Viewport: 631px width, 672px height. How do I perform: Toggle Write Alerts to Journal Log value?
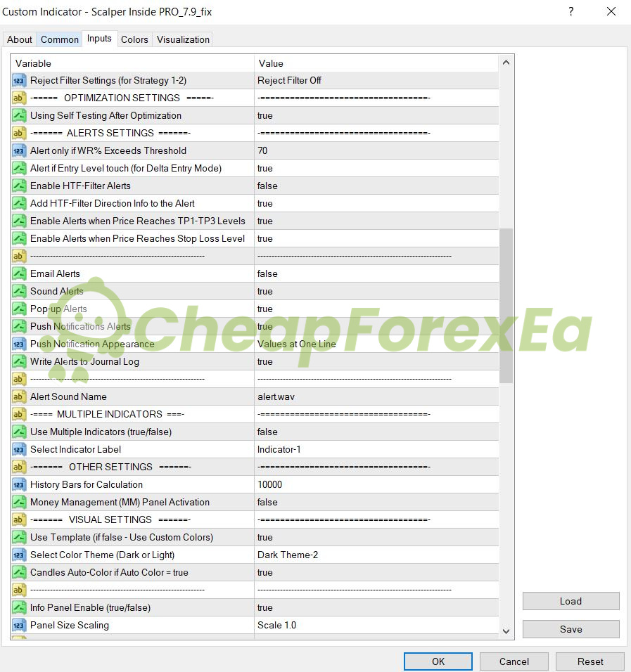click(x=376, y=362)
